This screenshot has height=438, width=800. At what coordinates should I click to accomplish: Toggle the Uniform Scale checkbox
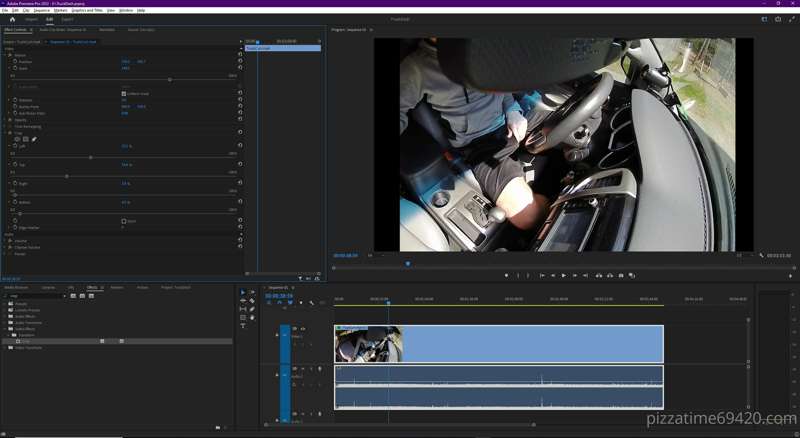pyautogui.click(x=123, y=93)
